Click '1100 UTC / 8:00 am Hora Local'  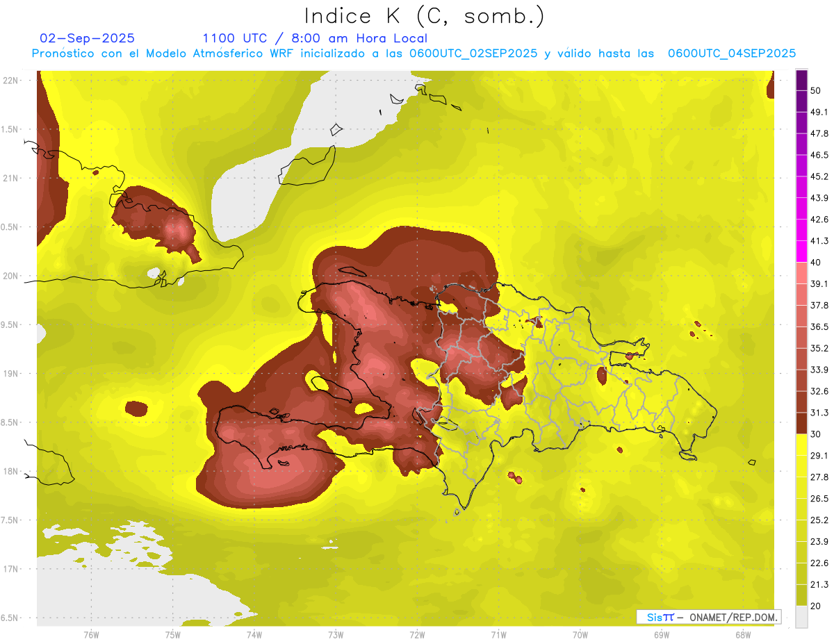click(315, 38)
